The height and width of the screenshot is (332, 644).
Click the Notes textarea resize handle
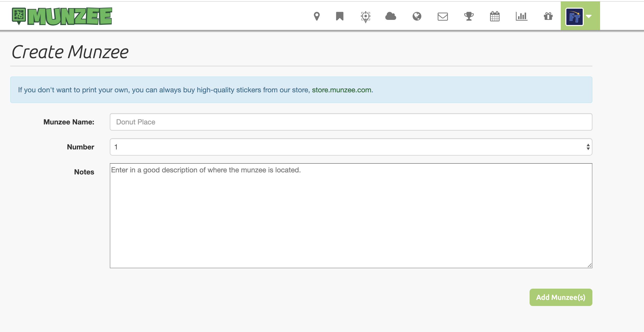(589, 265)
